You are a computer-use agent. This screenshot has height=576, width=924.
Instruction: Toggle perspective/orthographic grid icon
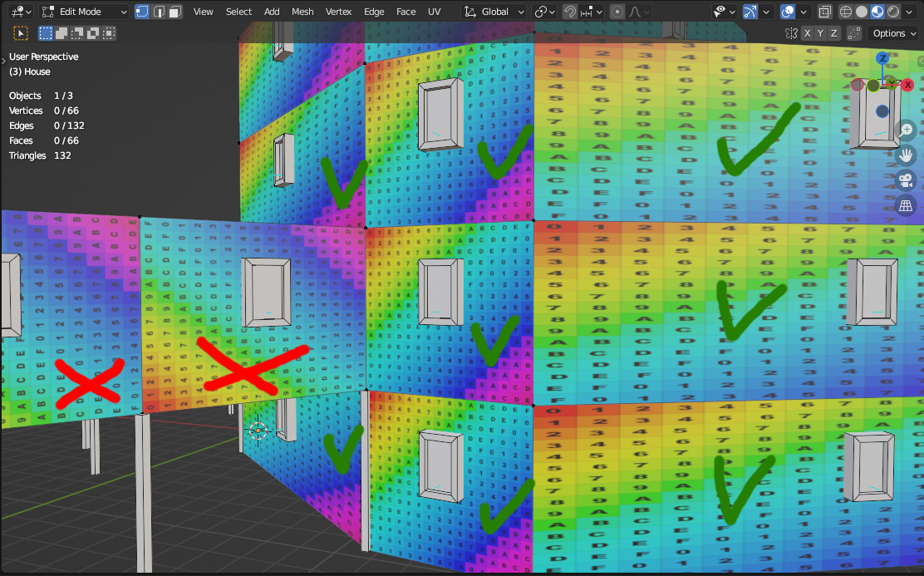(x=906, y=205)
